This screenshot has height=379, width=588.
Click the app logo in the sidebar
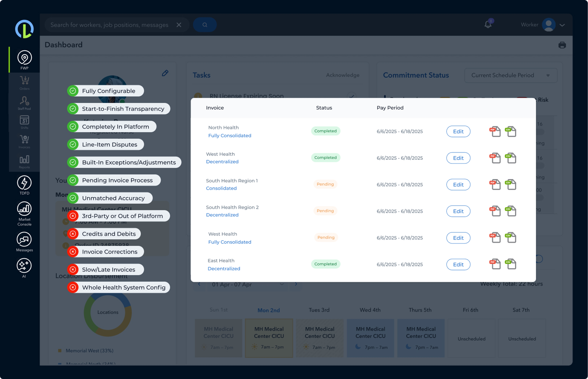coord(24,29)
